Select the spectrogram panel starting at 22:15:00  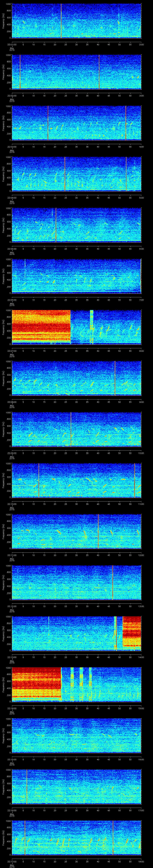(x=76, y=735)
